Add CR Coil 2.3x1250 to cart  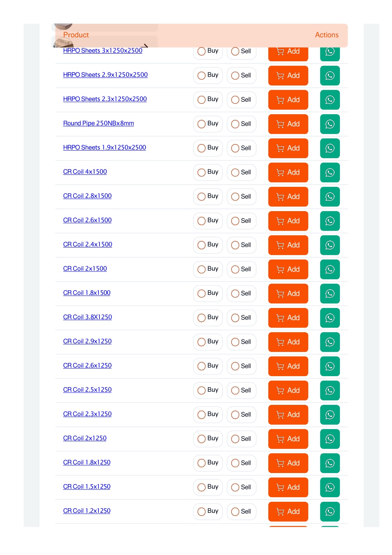tap(288, 415)
